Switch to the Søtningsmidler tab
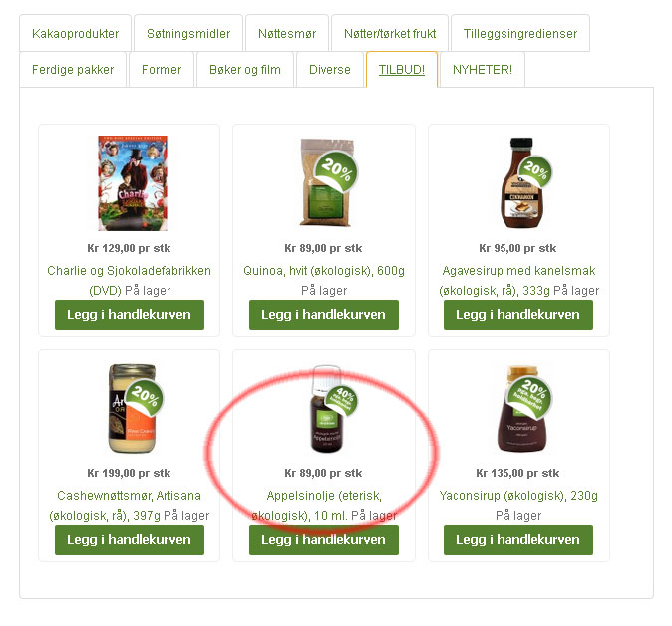Viewport: 672px width, 626px height. pos(188,34)
